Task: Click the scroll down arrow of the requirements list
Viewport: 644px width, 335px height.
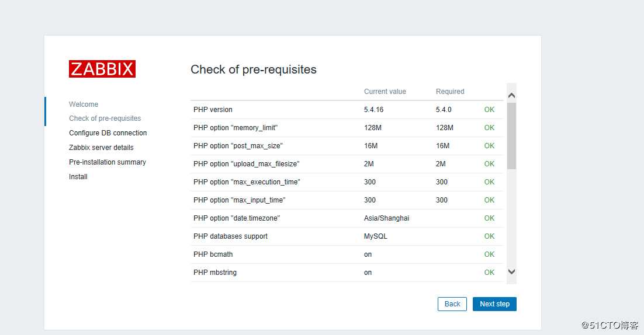Action: click(x=511, y=271)
